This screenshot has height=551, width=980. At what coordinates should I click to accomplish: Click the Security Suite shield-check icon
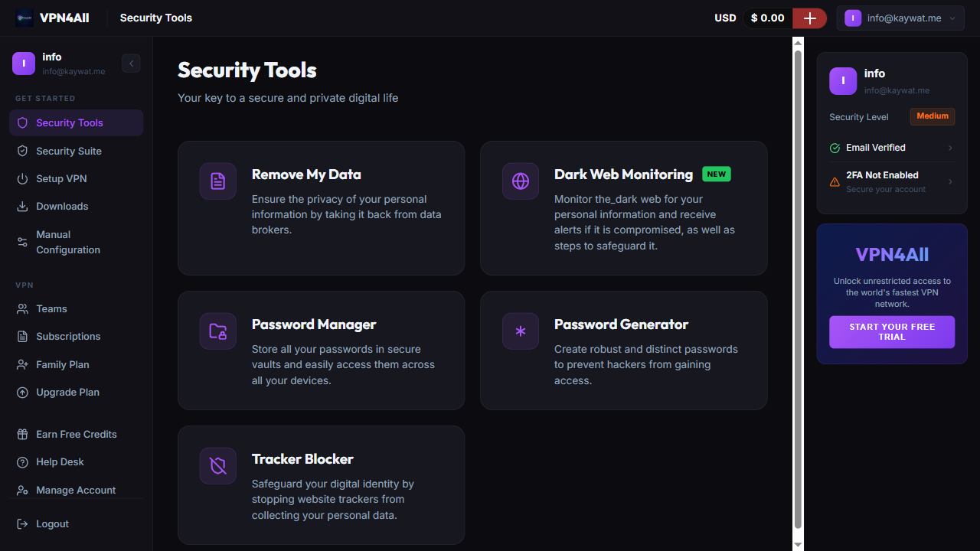tap(22, 151)
